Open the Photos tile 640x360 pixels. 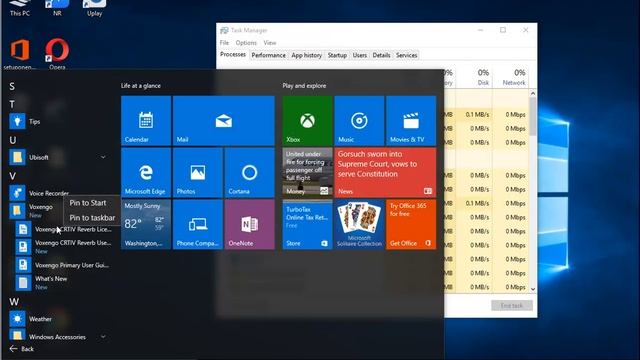click(x=198, y=172)
